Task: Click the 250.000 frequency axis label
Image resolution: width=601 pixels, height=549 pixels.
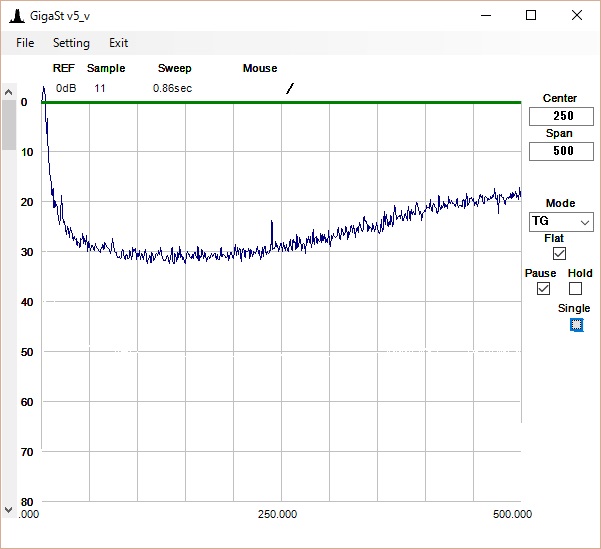Action: pos(277,514)
